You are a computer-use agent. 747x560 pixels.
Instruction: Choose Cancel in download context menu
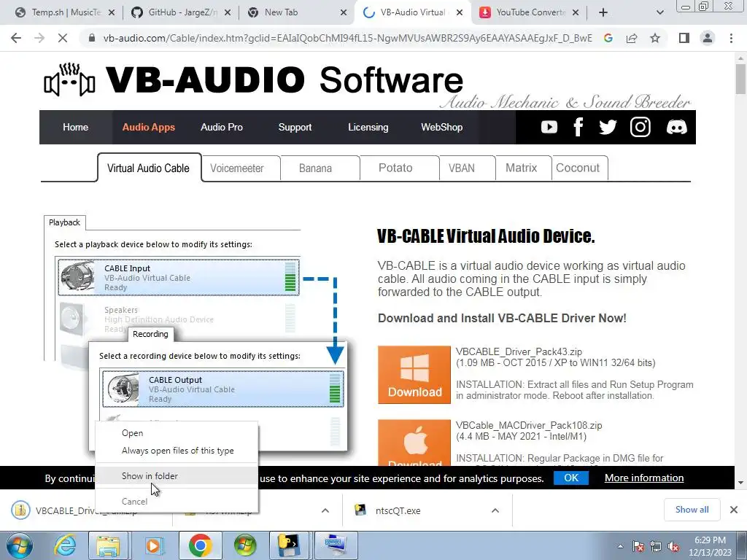[177, 501]
